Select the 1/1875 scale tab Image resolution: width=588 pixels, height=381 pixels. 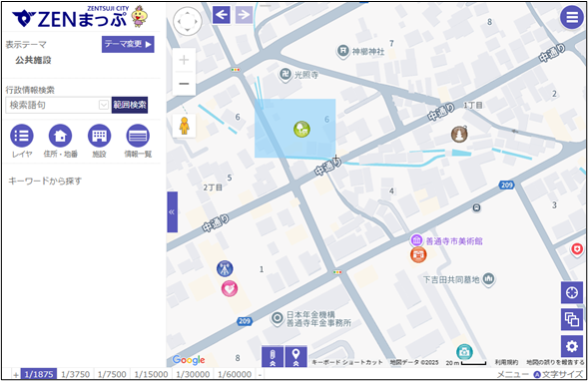(39, 374)
